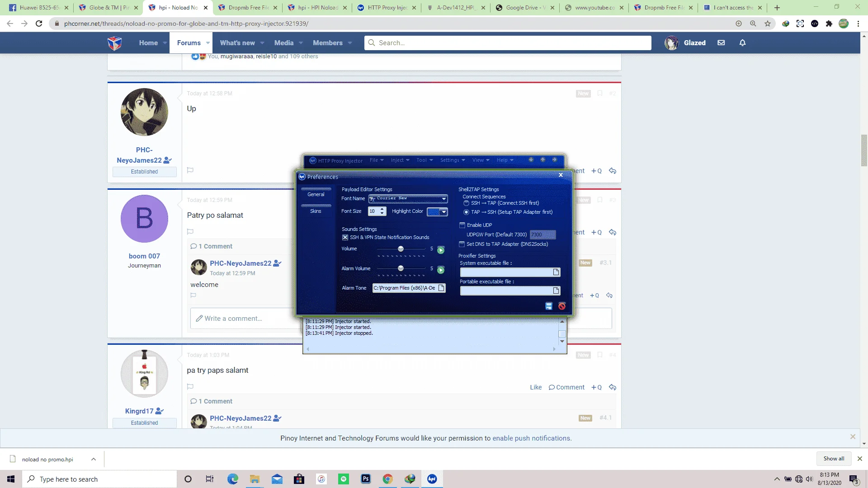Click injector title bar down-arrow icon

click(x=531, y=160)
